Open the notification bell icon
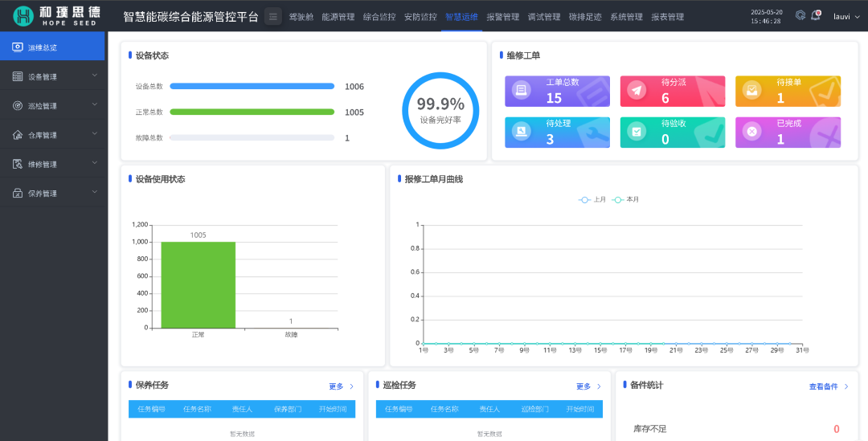 [816, 15]
